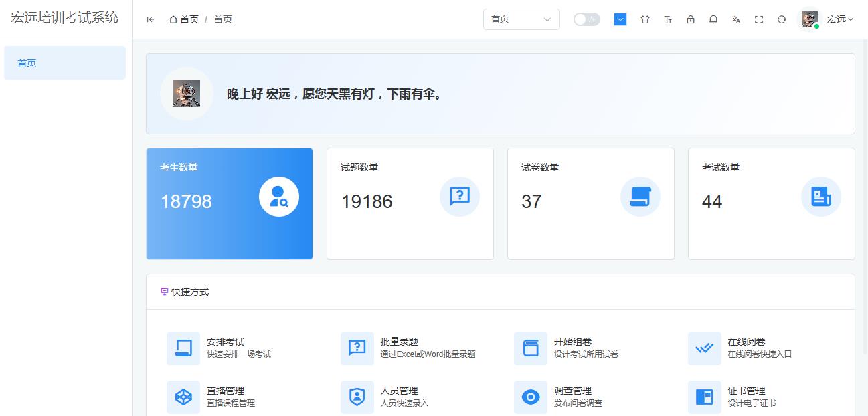Open the 首页 tab dropdown selector
Screen dimensions: 868x416
tap(521, 19)
